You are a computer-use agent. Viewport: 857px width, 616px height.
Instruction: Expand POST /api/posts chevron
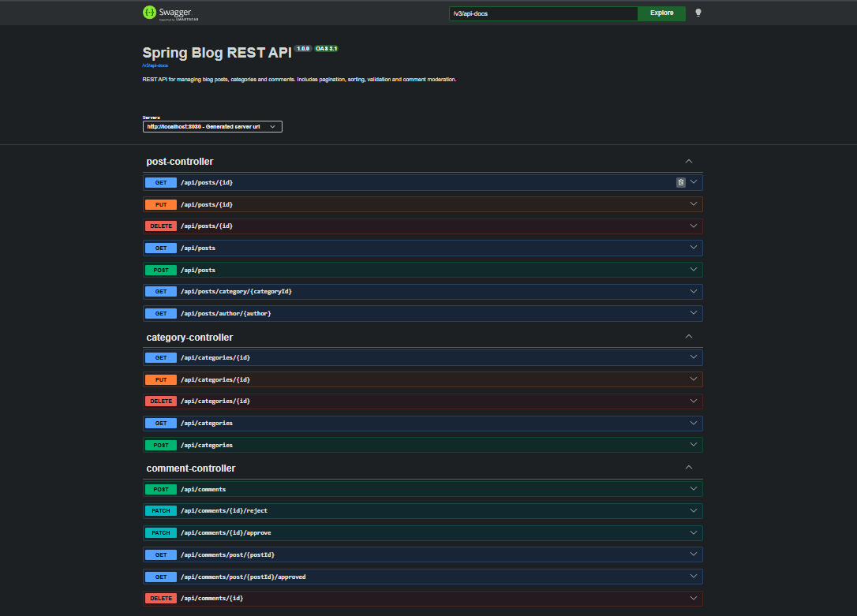(x=694, y=269)
